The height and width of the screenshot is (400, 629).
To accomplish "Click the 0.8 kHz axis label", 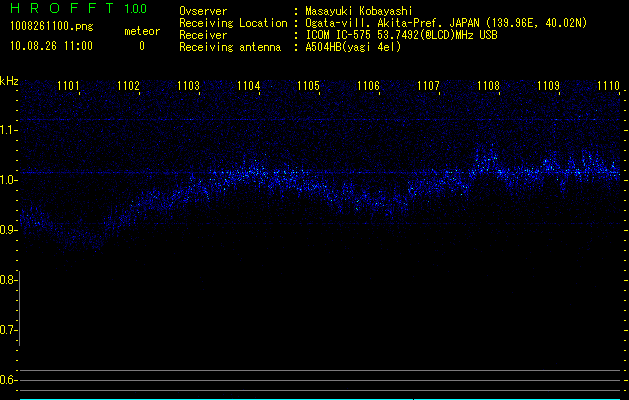I will click(8, 280).
